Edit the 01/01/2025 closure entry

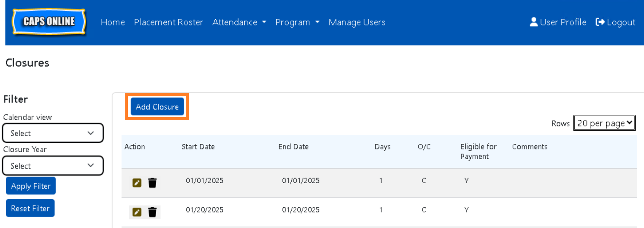point(137,183)
